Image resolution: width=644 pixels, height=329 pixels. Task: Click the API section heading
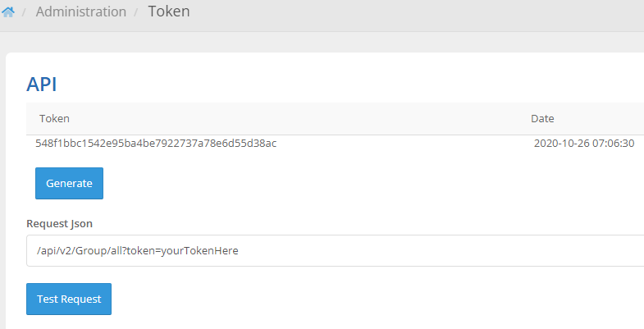pos(42,84)
